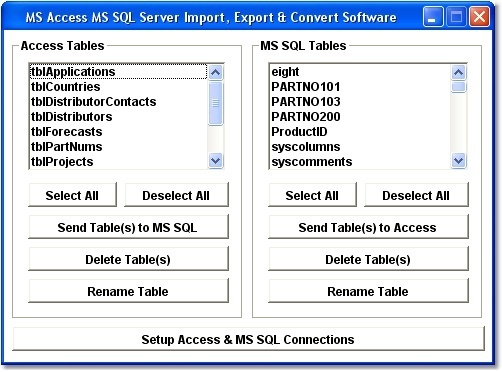Screen dimensions: 502x372
Task: Click MS SQL Tables scrollbar down arrow
Action: coord(459,161)
